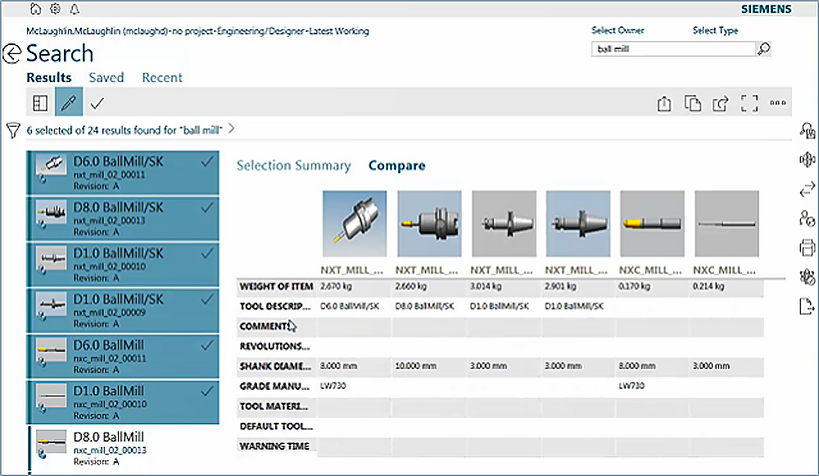Open the Select Type dropdown
Screen dimensions: 819x476
(x=715, y=30)
